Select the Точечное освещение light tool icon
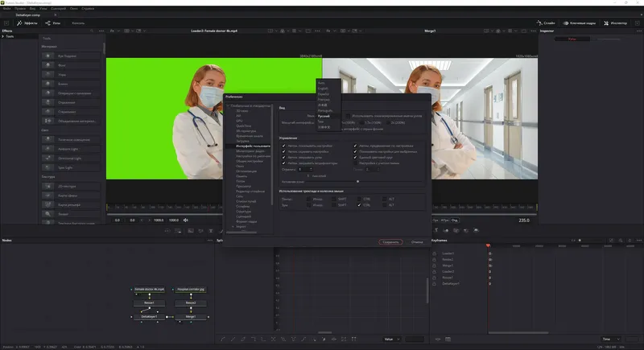Viewport: 644px width, 350px height. click(x=48, y=139)
